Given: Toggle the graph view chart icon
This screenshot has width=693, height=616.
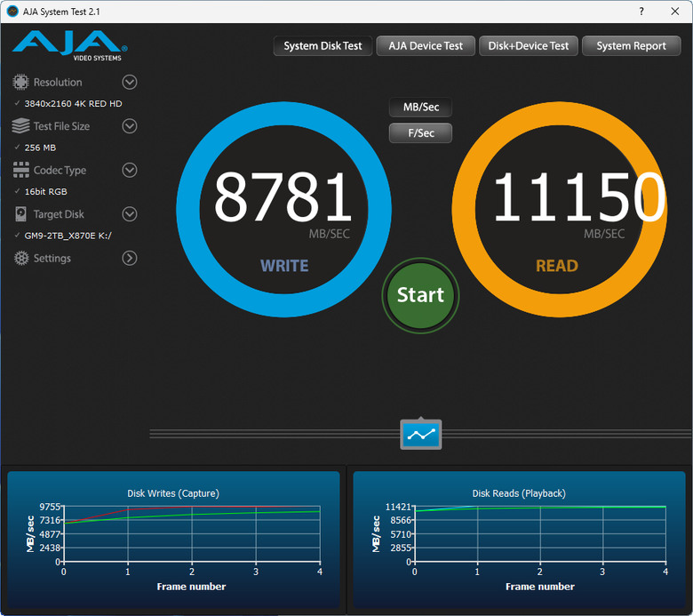Looking at the screenshot, I should [421, 435].
